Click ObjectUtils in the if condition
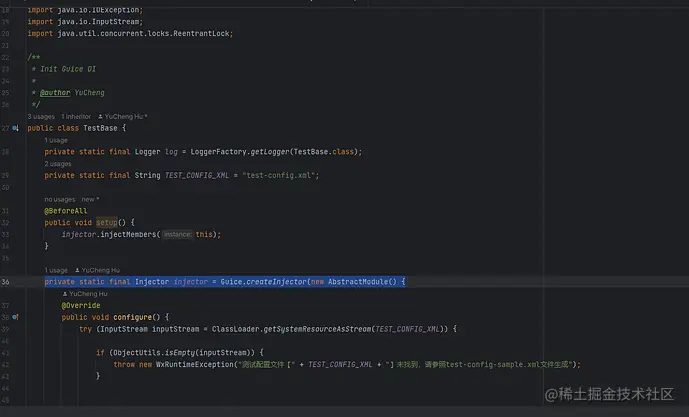 pos(137,353)
